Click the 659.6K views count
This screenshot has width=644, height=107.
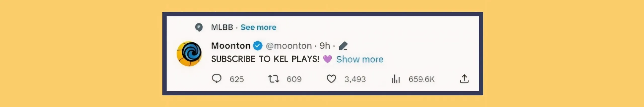pos(421,79)
